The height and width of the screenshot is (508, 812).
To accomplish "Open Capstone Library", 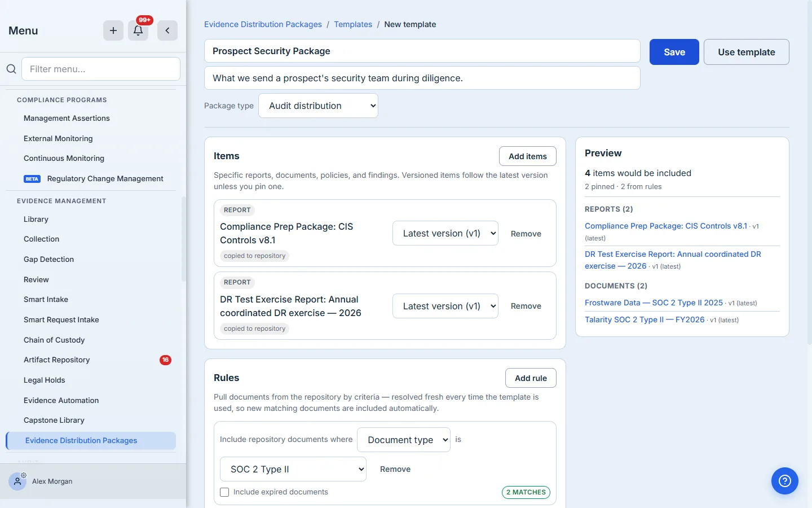I will (54, 421).
